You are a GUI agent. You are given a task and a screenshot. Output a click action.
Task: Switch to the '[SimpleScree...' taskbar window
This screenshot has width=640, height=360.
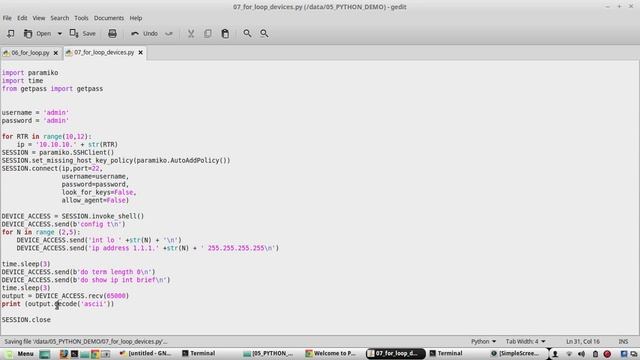pyautogui.click(x=515, y=353)
